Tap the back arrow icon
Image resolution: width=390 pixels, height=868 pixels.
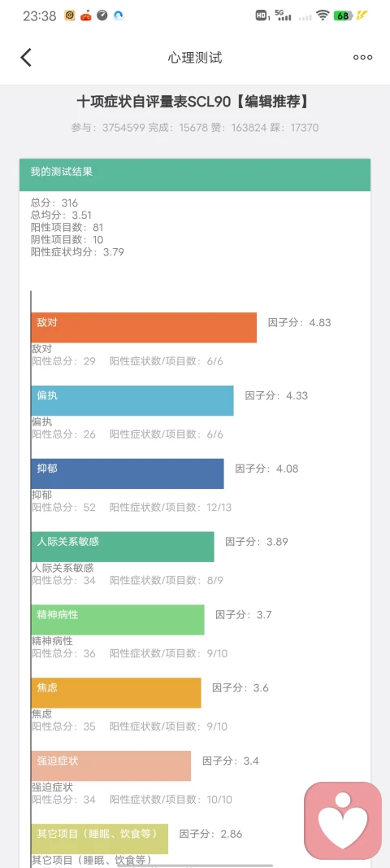click(x=26, y=57)
